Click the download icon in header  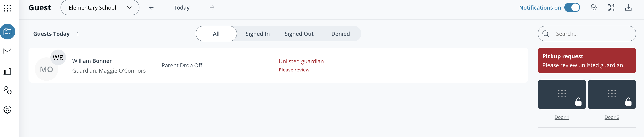[x=628, y=8]
